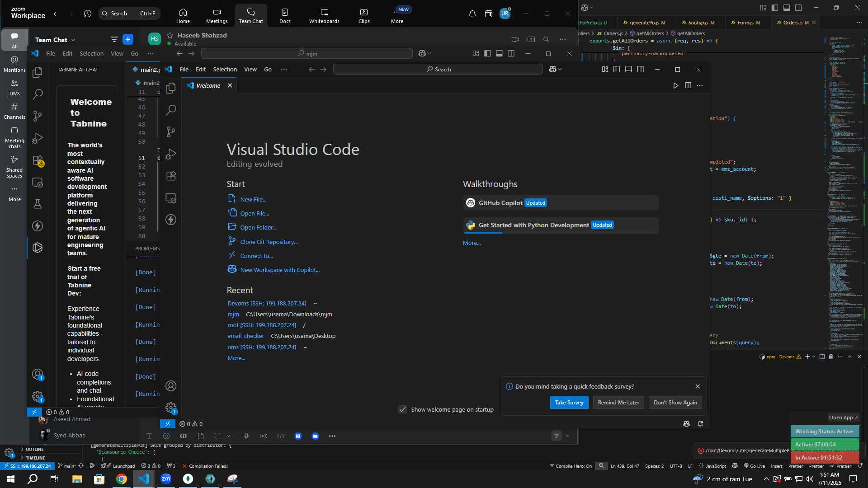
Task: Click minimap in background VS Code editor
Action: tap(844, 194)
